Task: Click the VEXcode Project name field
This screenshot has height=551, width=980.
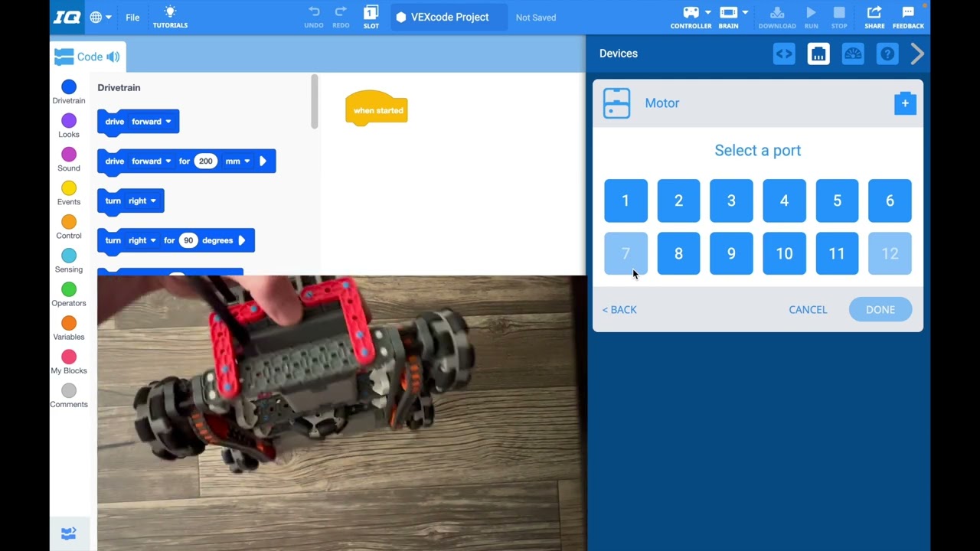Action: click(449, 17)
